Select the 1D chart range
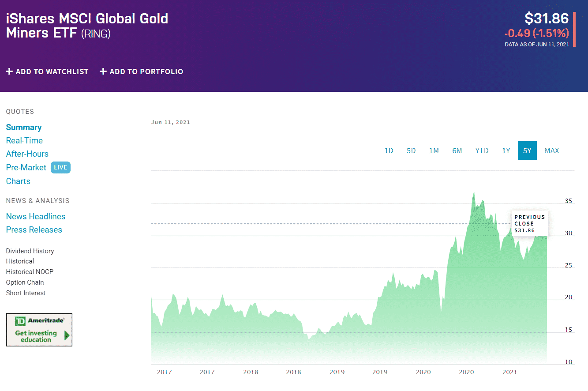 (x=389, y=151)
